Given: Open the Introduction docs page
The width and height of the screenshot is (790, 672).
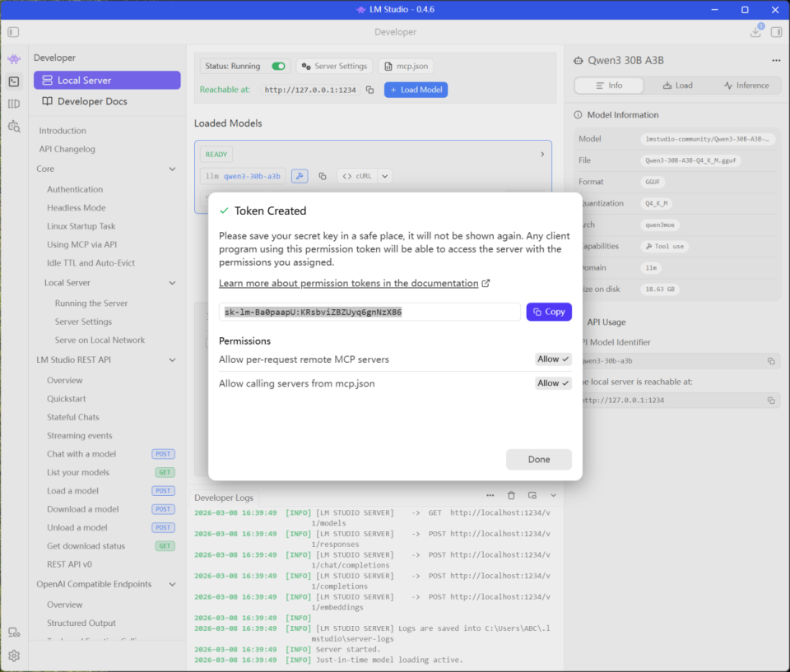Looking at the screenshot, I should (x=63, y=131).
